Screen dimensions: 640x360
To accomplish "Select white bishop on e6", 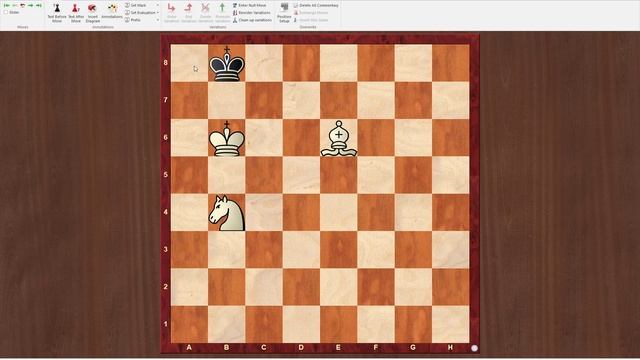I will click(x=339, y=138).
